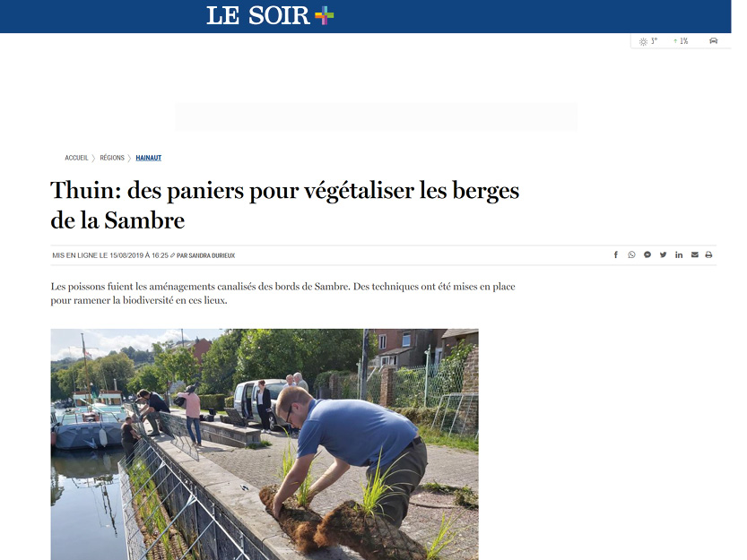
Task: Tweet the article with the Twitter icon
Action: click(663, 254)
